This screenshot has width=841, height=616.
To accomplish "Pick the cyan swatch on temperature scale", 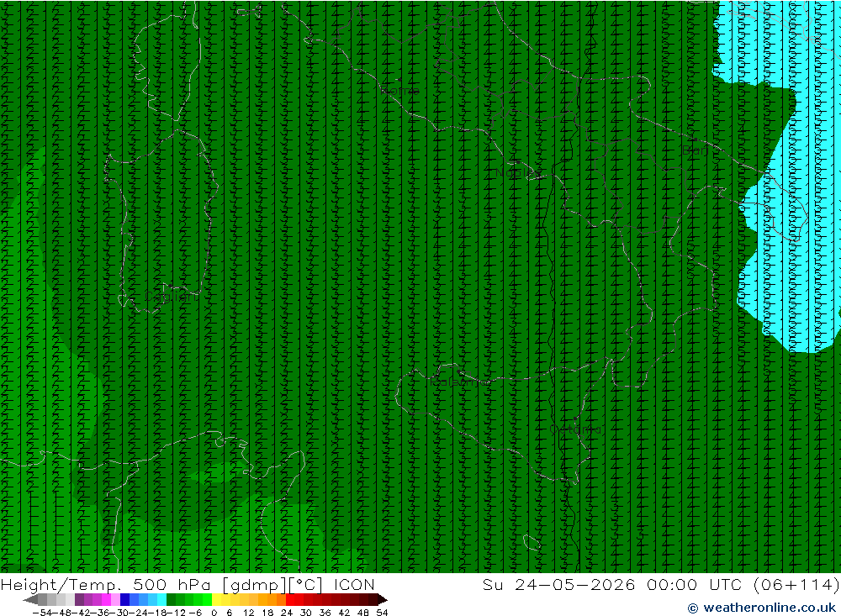I will pos(161,599).
